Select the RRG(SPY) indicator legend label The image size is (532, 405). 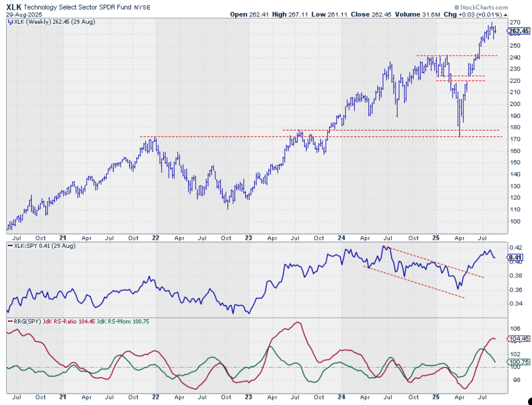(x=23, y=321)
